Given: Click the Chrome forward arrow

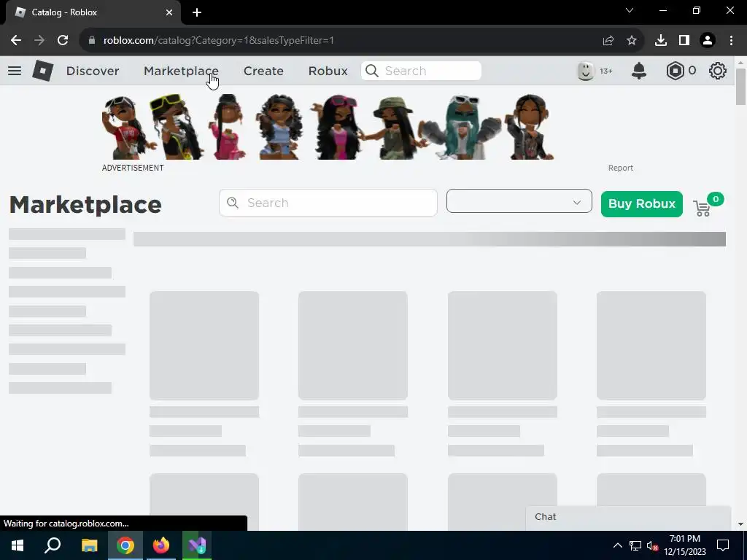Looking at the screenshot, I should coord(39,41).
